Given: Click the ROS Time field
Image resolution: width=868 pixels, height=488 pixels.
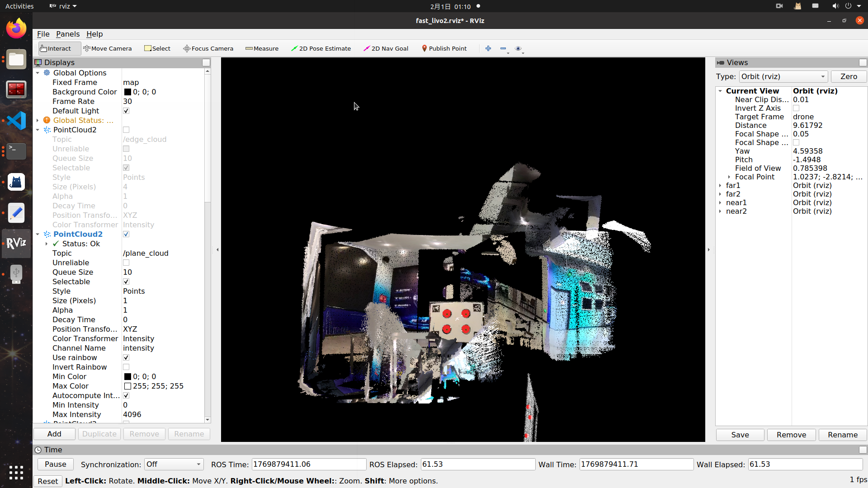Looking at the screenshot, I should pos(308,464).
